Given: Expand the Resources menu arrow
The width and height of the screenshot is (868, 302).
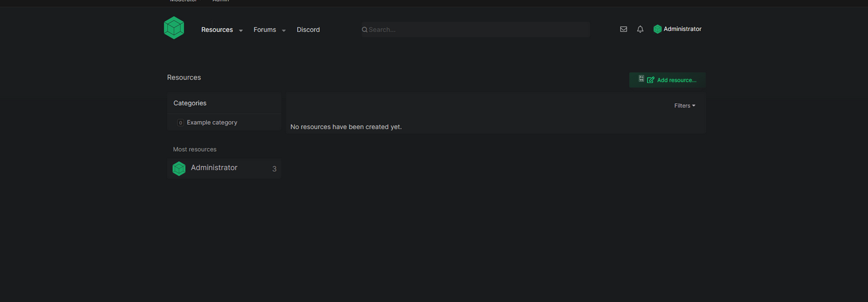Looking at the screenshot, I should 241,30.
